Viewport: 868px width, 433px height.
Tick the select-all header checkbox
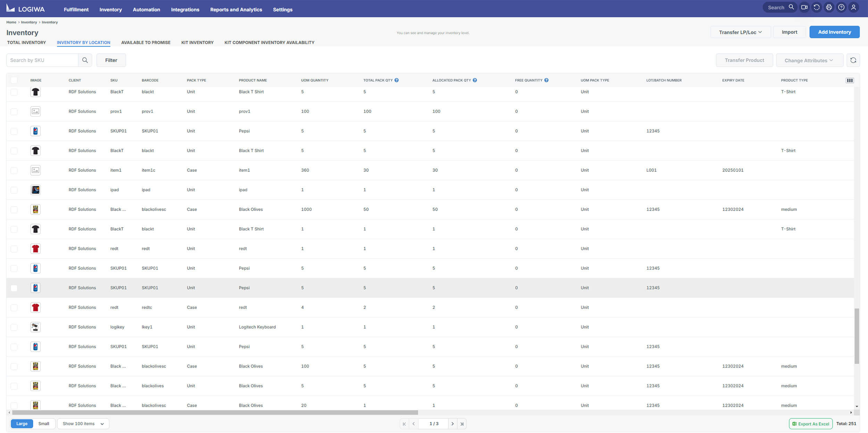14,80
